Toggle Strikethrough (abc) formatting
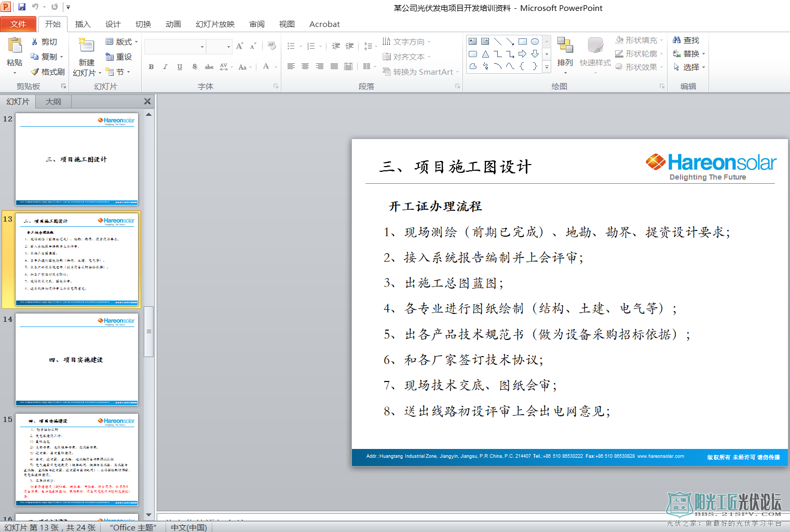Image resolution: width=790 pixels, height=532 pixels. pos(209,66)
